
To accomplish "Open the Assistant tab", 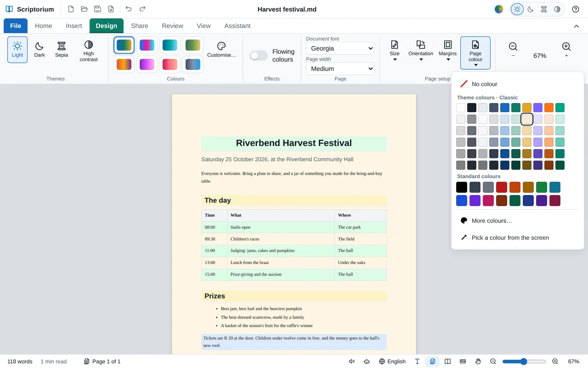I will (x=237, y=26).
